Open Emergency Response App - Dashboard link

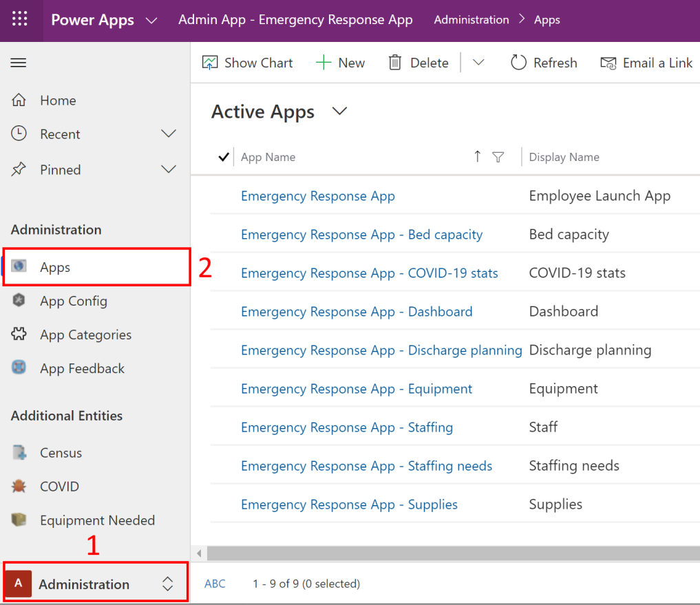(x=357, y=311)
